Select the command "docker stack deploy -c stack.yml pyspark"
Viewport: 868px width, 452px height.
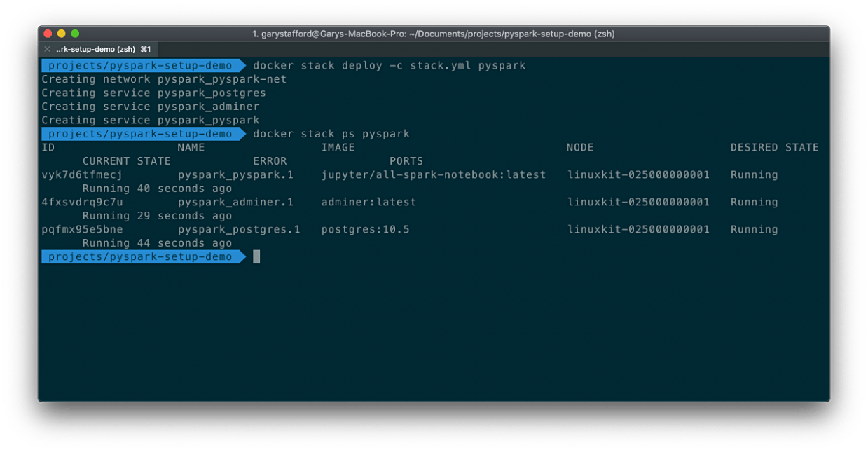(390, 65)
